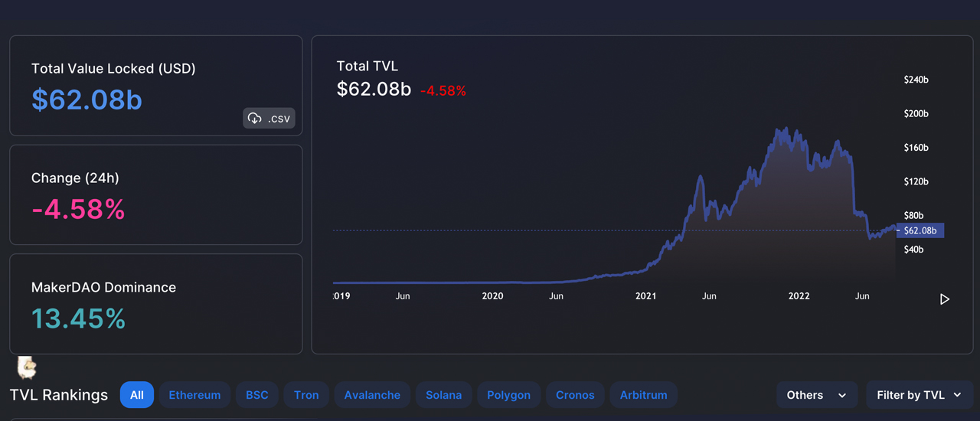Viewport: 980px width, 421px height.
Task: Click the 2022 label on chart axis
Action: (x=799, y=295)
